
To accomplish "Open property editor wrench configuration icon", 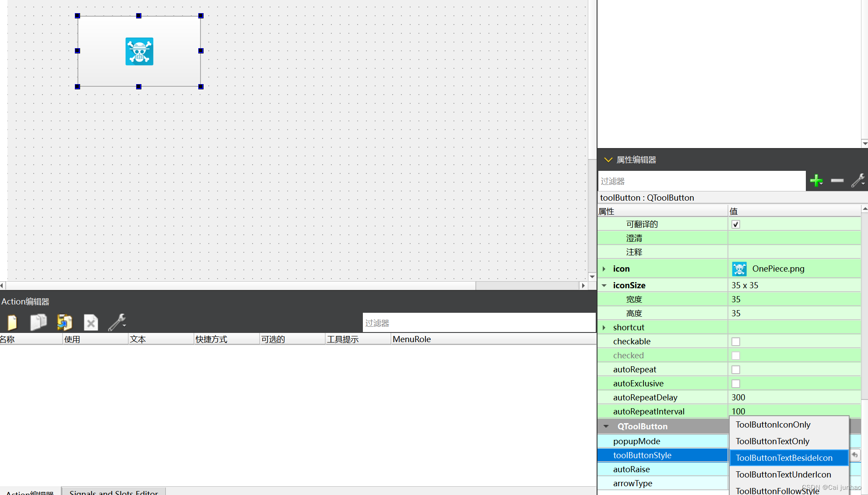I will [x=858, y=180].
